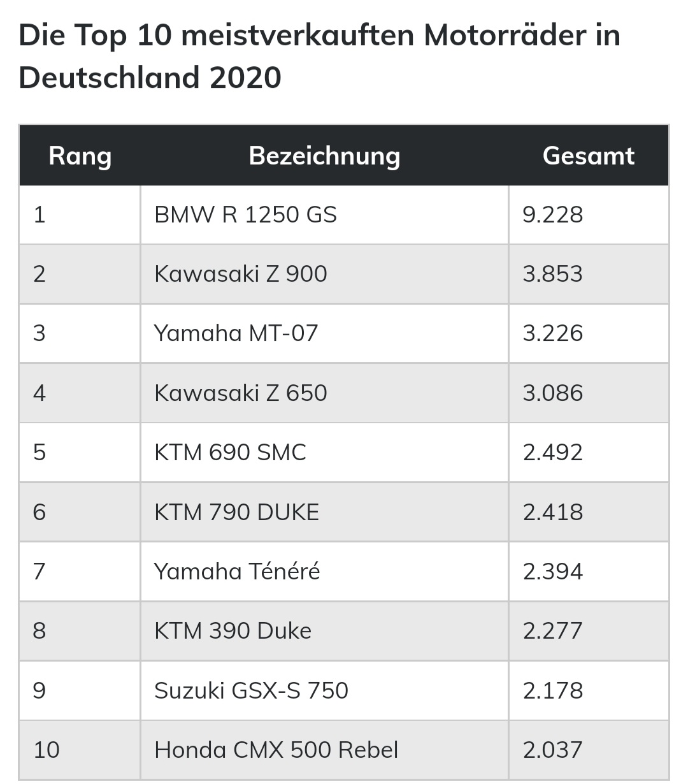Image resolution: width=688 pixels, height=784 pixels.
Task: Select the total value 2.492
Action: (552, 453)
